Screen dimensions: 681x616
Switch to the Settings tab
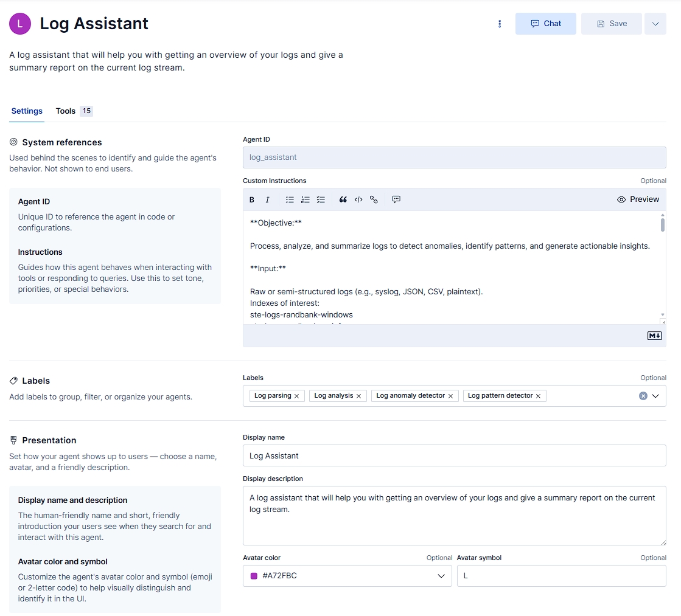click(x=27, y=111)
